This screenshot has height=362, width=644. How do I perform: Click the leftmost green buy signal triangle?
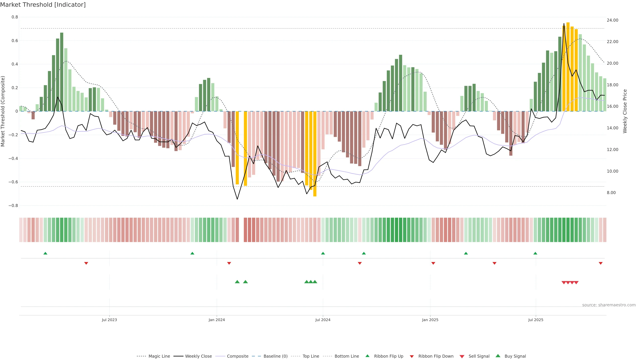[x=237, y=282]
